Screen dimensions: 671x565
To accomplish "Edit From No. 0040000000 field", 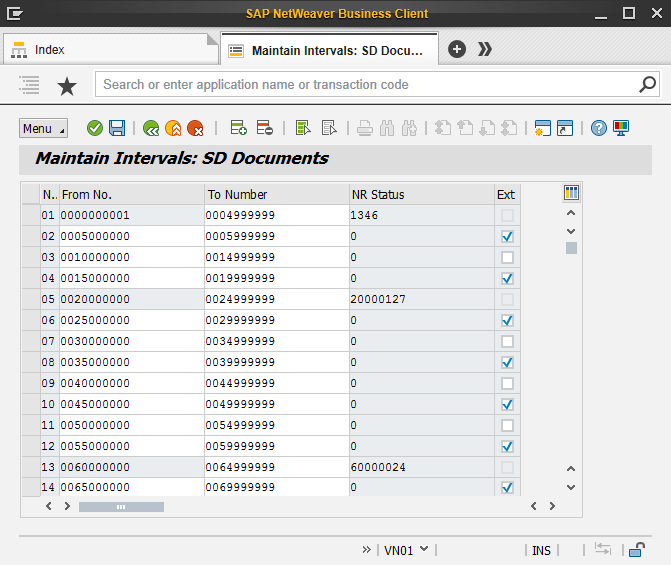I will coord(132,383).
